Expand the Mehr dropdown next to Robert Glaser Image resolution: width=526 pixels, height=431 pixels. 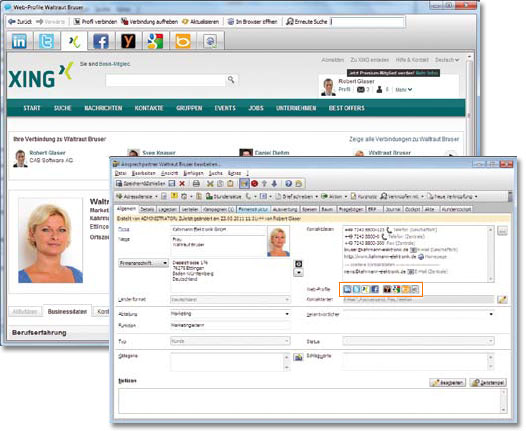click(x=404, y=90)
